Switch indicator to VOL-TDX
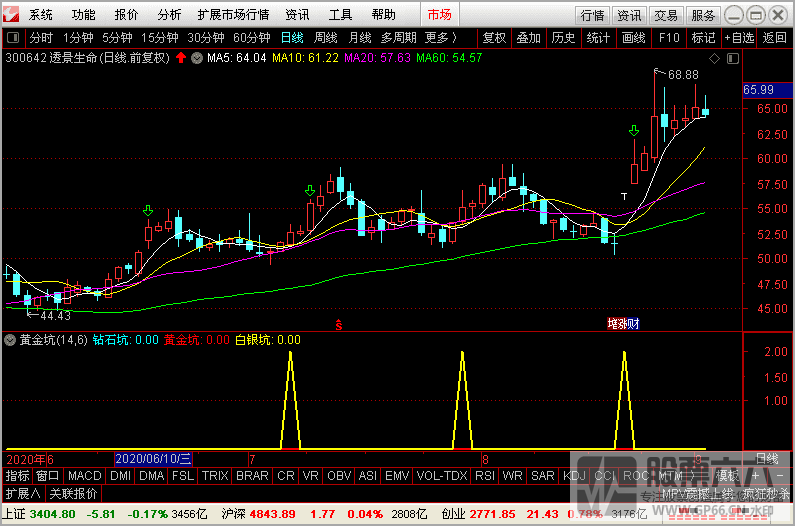This screenshot has width=795, height=526. (x=442, y=476)
